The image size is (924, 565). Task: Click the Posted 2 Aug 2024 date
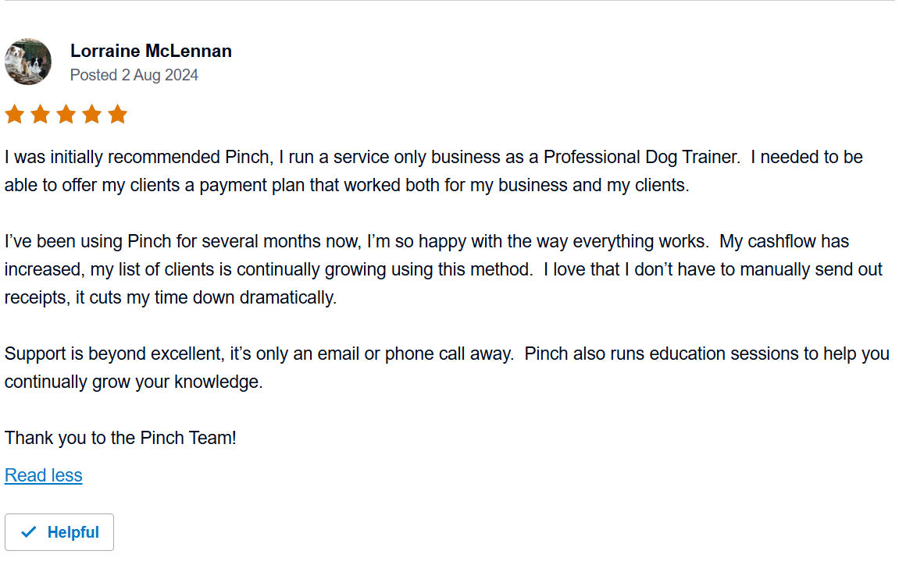[134, 76]
